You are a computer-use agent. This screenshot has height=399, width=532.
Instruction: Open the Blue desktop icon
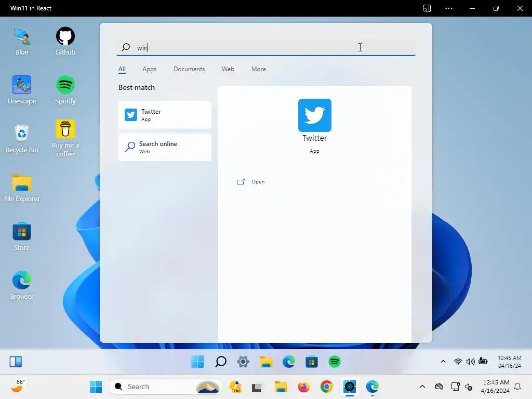[x=22, y=42]
